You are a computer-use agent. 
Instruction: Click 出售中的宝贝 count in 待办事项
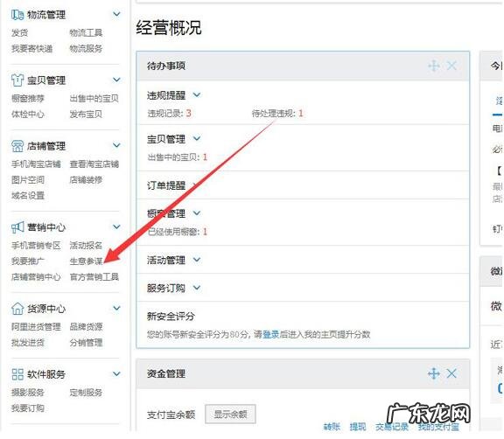click(x=205, y=157)
